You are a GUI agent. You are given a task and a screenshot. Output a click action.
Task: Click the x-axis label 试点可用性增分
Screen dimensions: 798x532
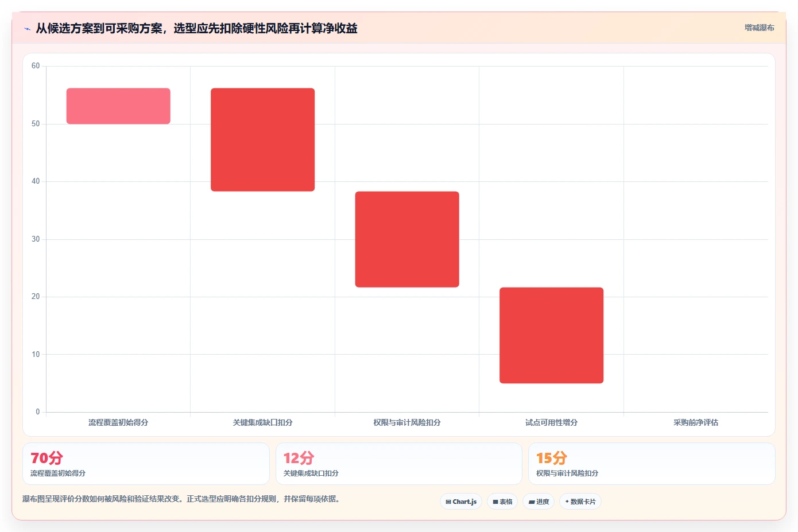click(551, 422)
